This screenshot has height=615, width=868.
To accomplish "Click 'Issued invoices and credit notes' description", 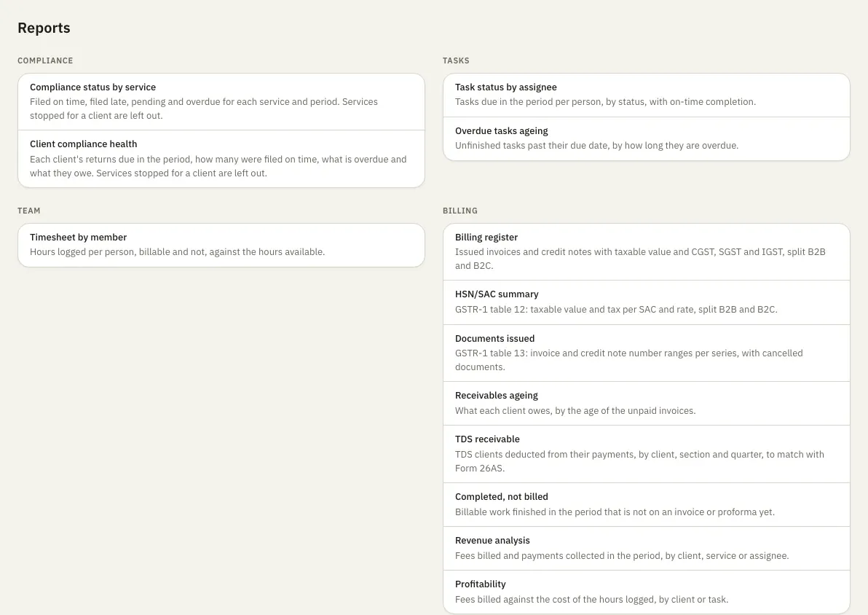I will pyautogui.click(x=641, y=259).
